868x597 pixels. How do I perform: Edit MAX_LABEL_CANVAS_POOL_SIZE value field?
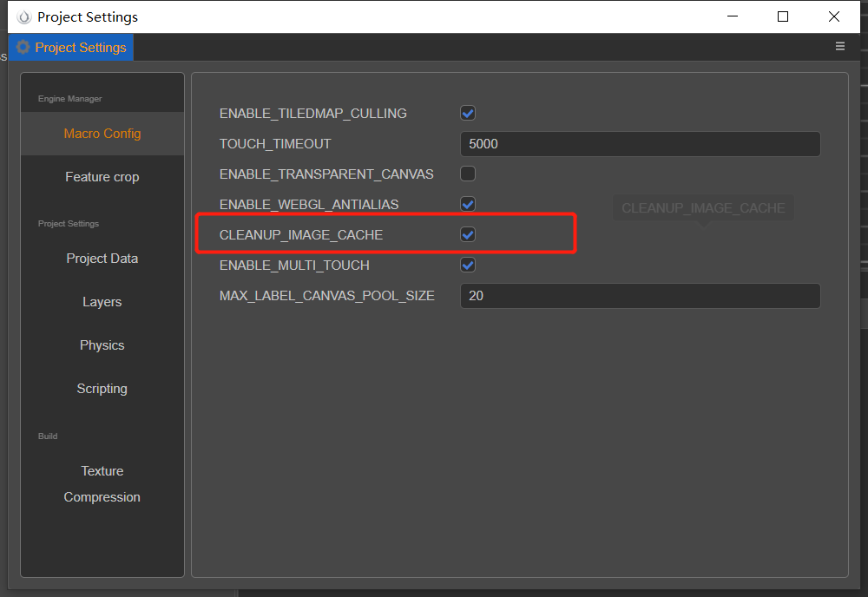pos(640,296)
